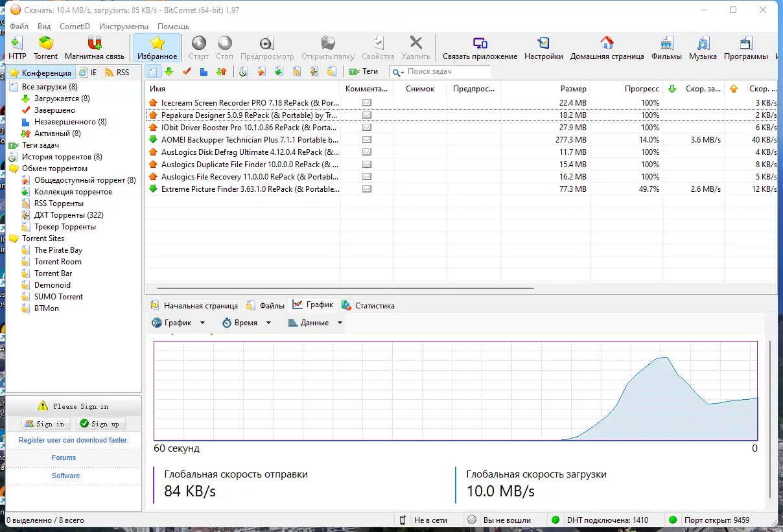Open the Инструменты menu

(x=124, y=27)
